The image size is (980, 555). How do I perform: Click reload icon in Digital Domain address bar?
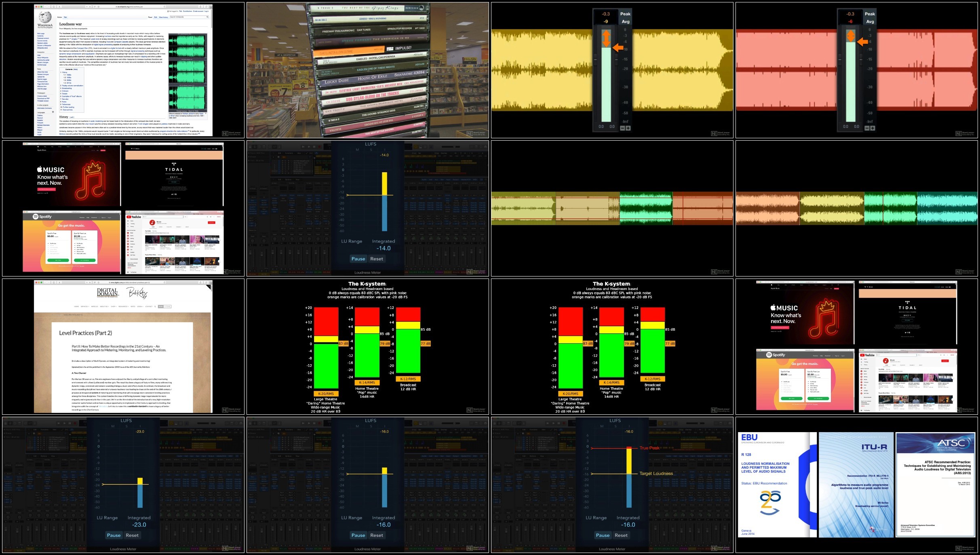point(164,283)
